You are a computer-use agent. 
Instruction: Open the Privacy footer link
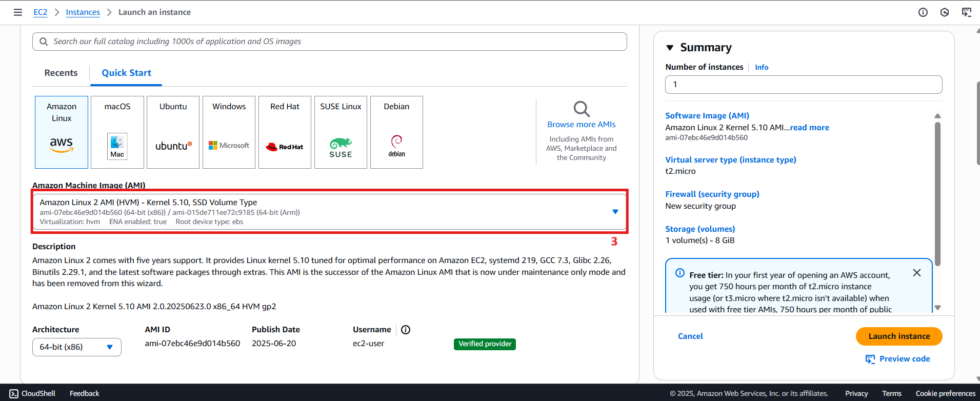coord(856,393)
